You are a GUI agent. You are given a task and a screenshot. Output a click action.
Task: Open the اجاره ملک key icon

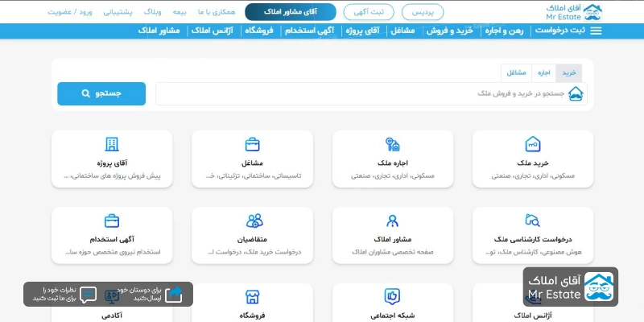393,145
